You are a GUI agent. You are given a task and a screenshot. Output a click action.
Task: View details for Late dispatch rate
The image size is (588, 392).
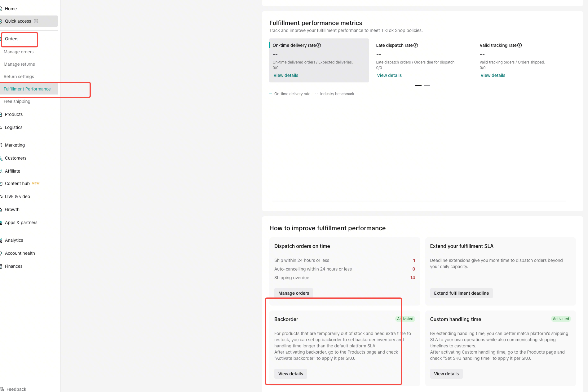point(389,75)
